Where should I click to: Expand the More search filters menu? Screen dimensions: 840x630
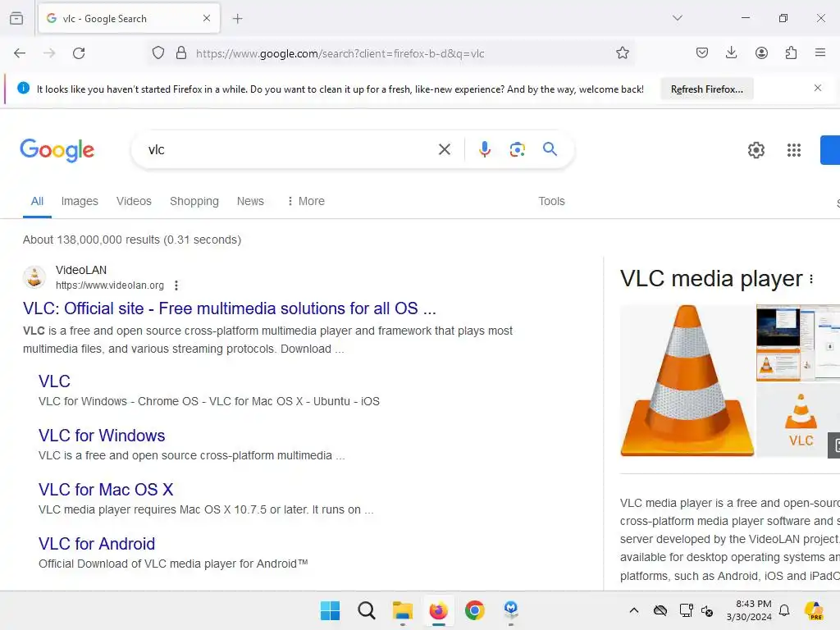(x=306, y=201)
